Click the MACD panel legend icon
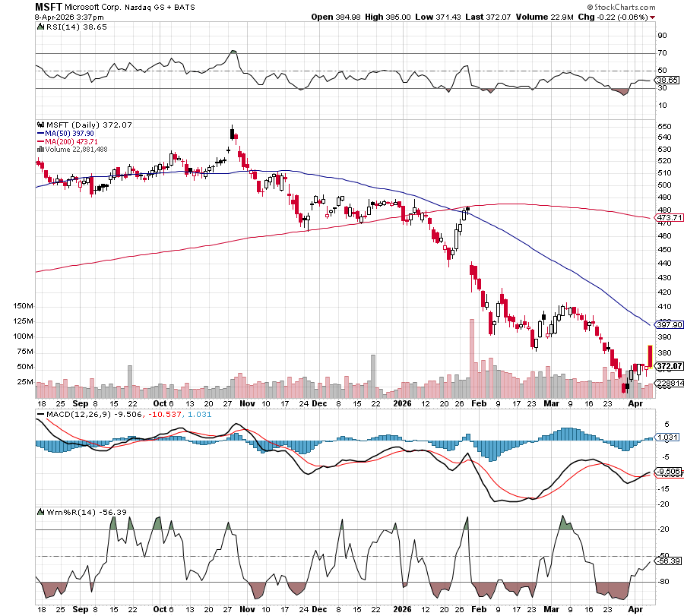 point(41,413)
